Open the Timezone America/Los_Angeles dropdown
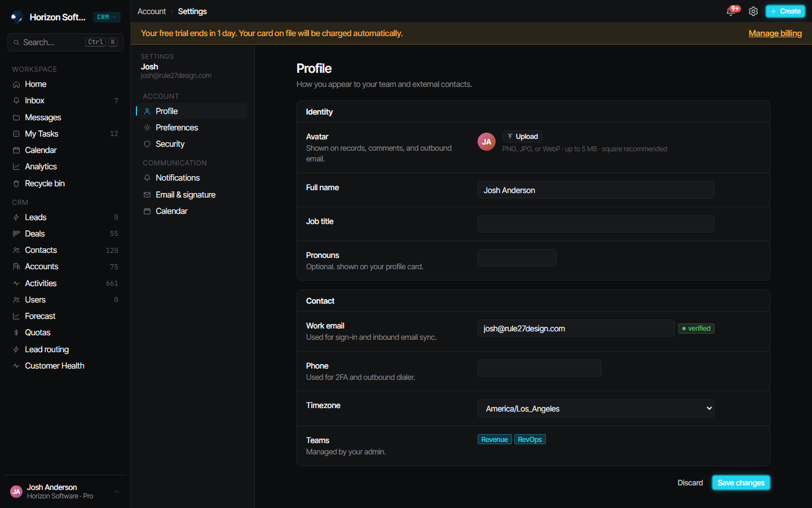 pyautogui.click(x=596, y=409)
